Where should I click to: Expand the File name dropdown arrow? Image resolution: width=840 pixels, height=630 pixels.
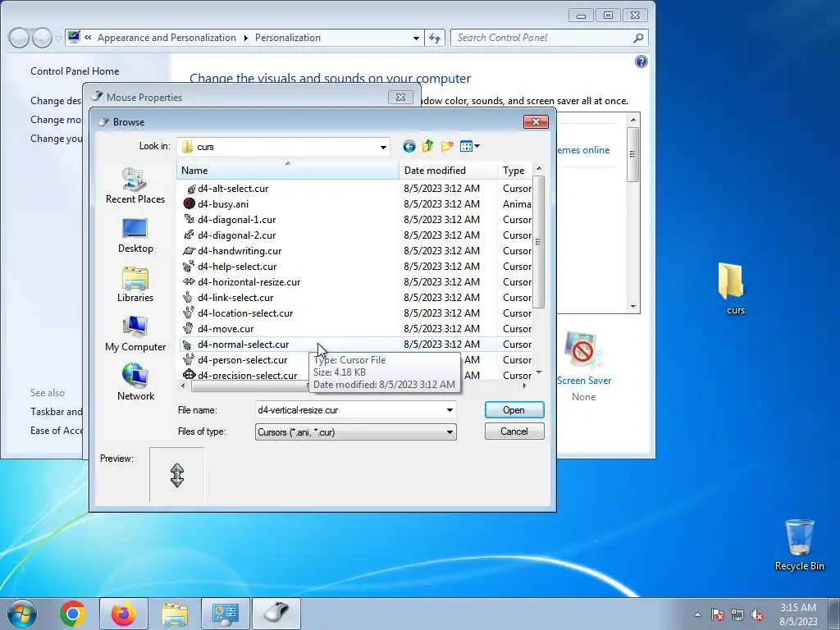click(x=450, y=410)
